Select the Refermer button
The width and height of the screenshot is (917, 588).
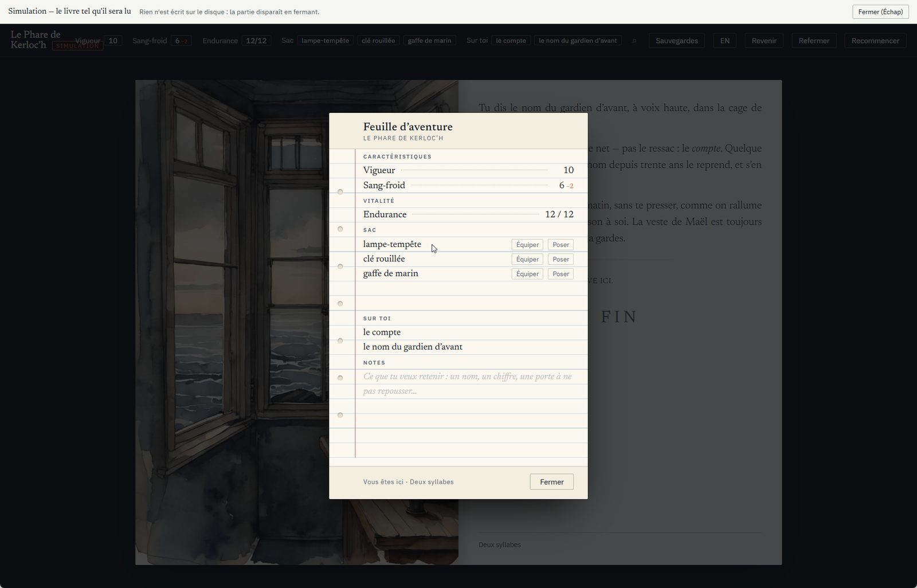814,41
